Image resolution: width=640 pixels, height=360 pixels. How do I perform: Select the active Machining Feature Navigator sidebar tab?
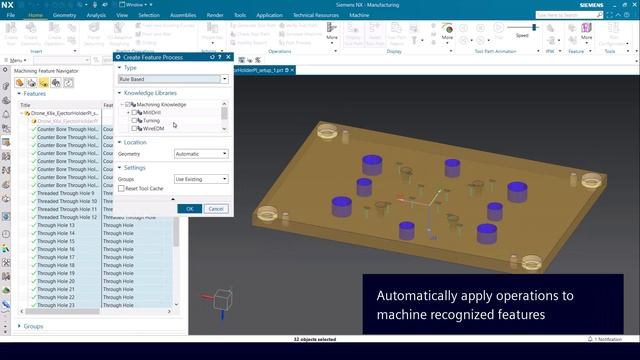pyautogui.click(x=6, y=142)
